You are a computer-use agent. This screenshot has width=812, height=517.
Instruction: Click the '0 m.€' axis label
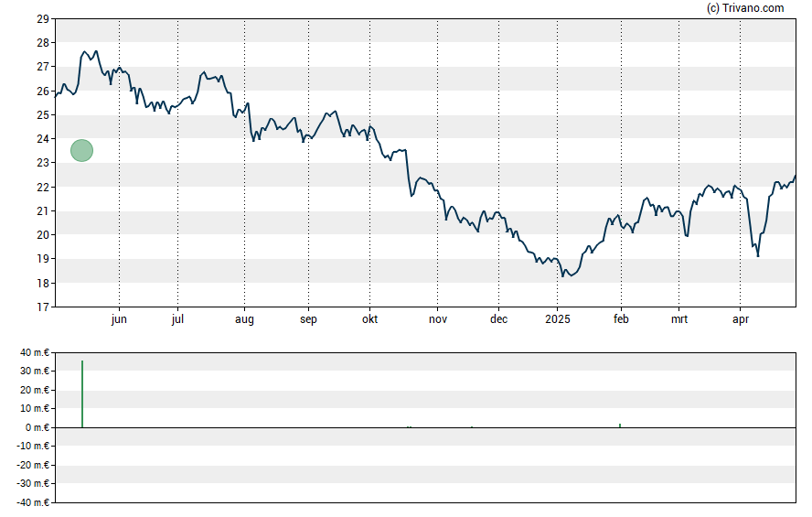[x=37, y=427]
